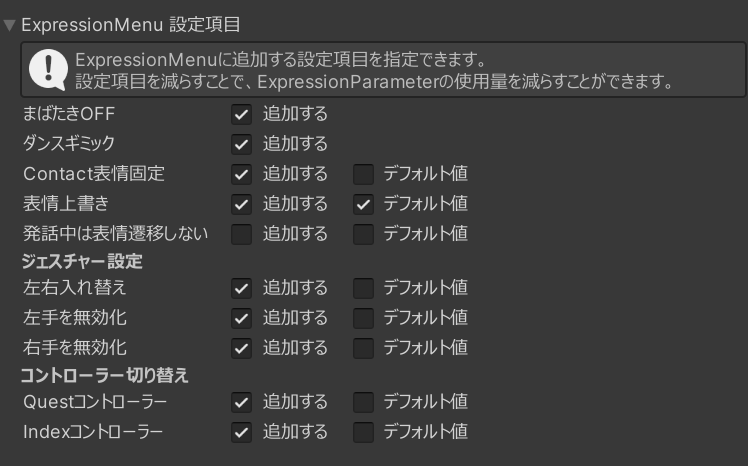Screen dimensions: 748x466
Task: Check デフォルト値 for 発話中は表情遷移しない
Action: [x=364, y=234]
